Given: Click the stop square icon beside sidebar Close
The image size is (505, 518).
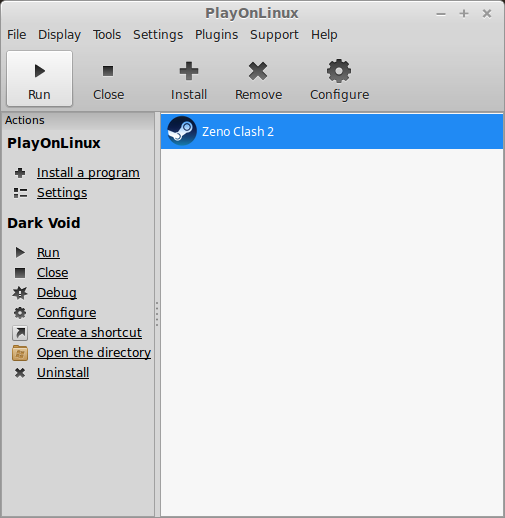Looking at the screenshot, I should pyautogui.click(x=20, y=273).
